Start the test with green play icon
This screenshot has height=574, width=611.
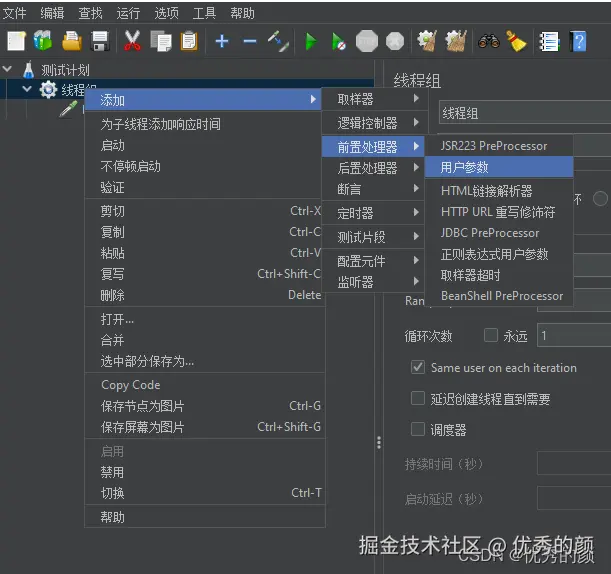[311, 41]
